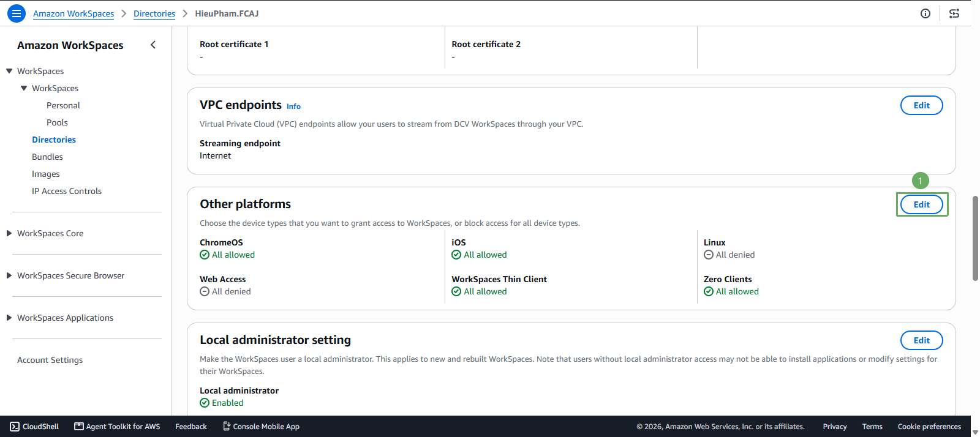Open the Feedback link in footer
Viewport: 980px width, 437px height.
pyautogui.click(x=191, y=427)
